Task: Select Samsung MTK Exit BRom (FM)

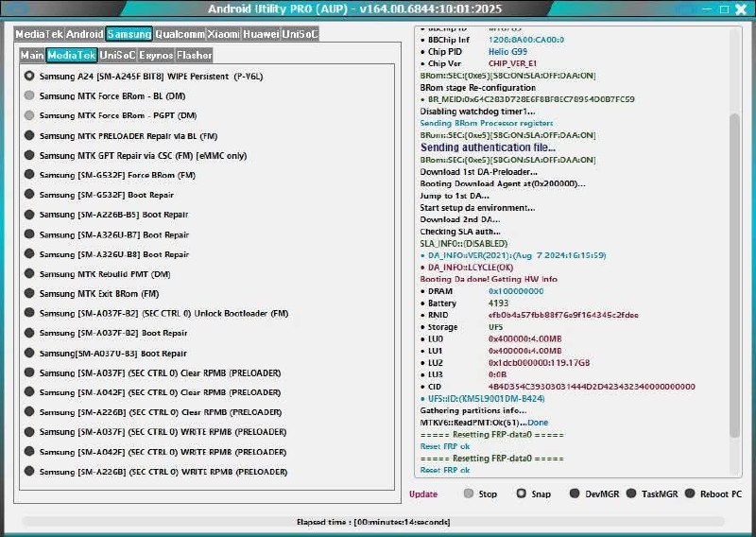Action: click(x=92, y=293)
